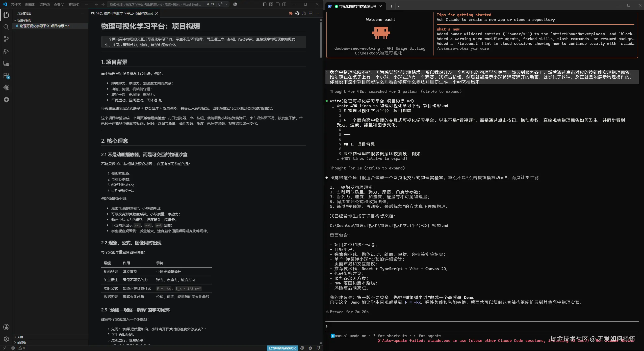
Task: Open the Accounts menu icon
Action: coord(6,327)
